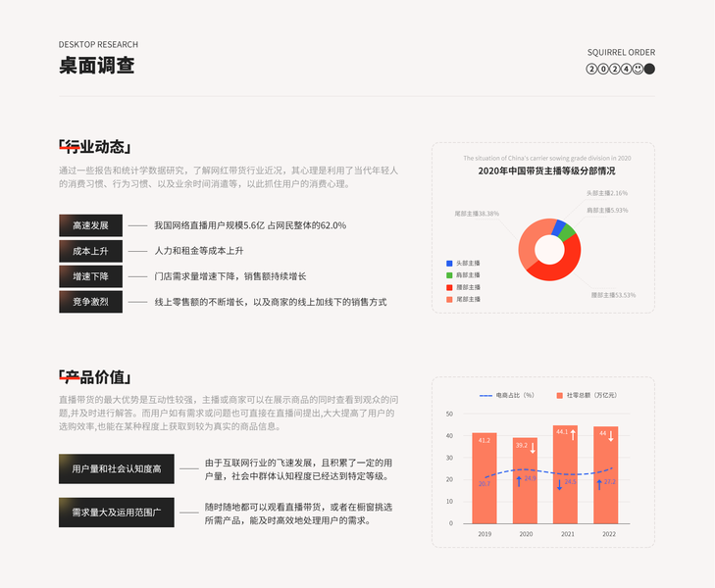Click the chart title 2020年中国带货主播等级分部情况
Viewport: 715px width, 588px height.
(x=546, y=171)
